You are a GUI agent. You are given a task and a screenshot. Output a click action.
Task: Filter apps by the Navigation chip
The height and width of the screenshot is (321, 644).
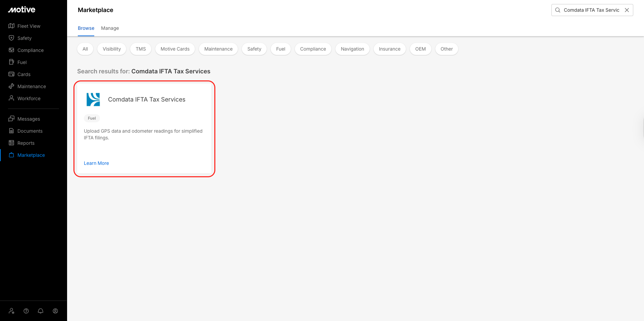pyautogui.click(x=353, y=49)
